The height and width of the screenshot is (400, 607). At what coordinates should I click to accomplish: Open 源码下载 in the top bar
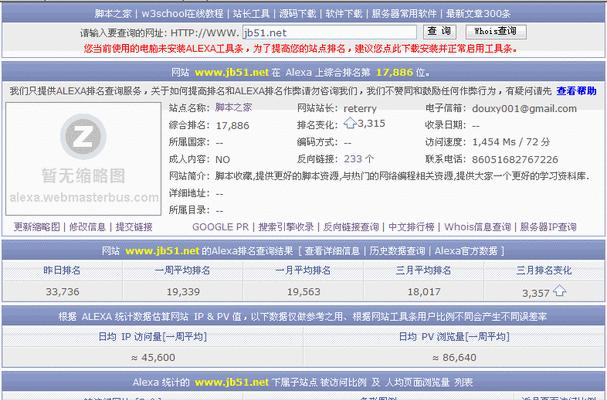click(x=298, y=14)
